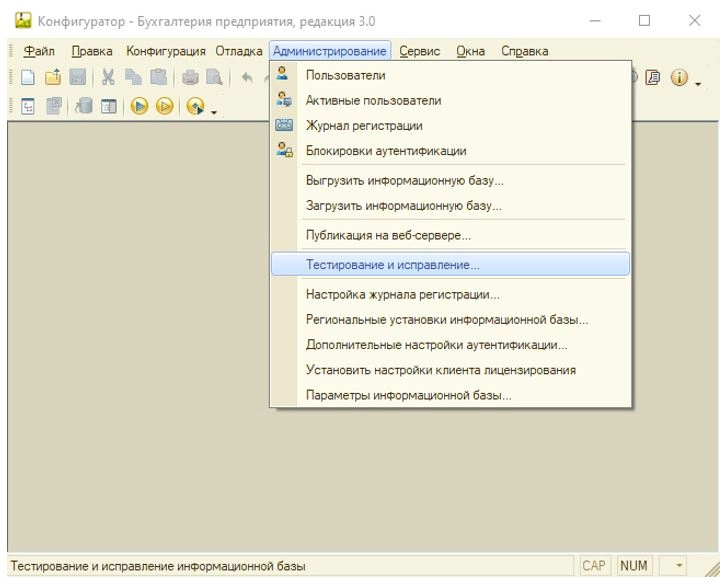727x582 pixels.
Task: Select Активные пользователи menu entry
Action: click(450, 100)
